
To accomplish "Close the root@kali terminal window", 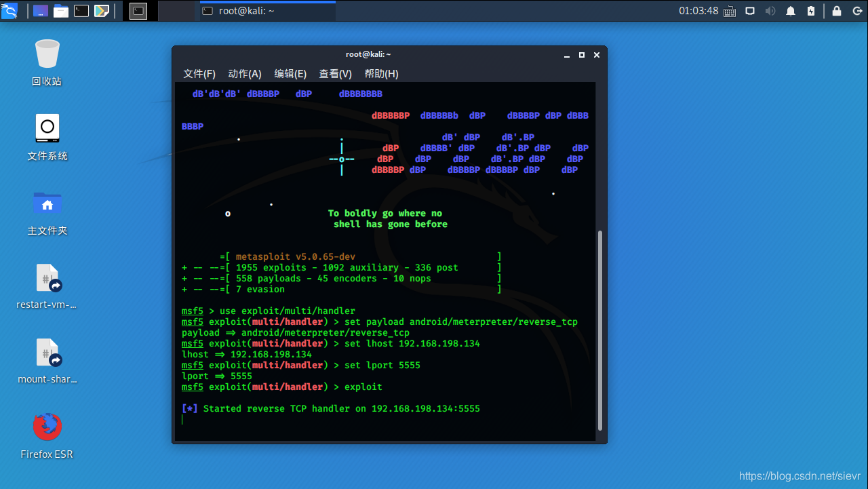I will [596, 55].
